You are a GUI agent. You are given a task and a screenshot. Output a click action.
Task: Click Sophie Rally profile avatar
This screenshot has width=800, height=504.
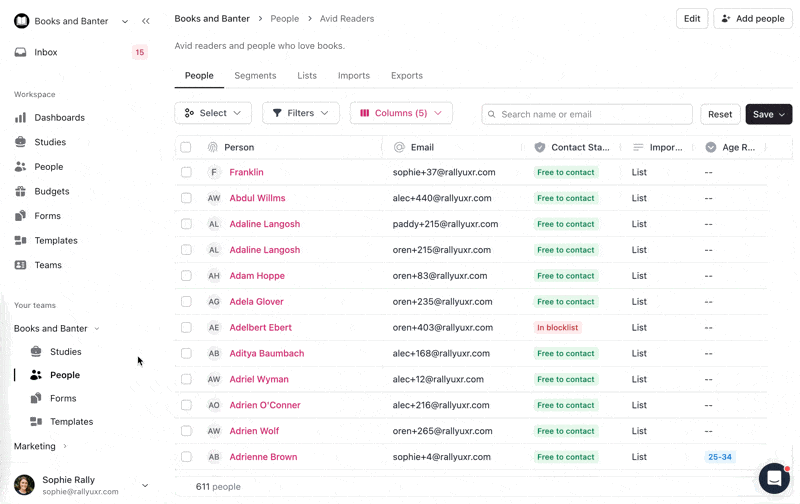(24, 485)
